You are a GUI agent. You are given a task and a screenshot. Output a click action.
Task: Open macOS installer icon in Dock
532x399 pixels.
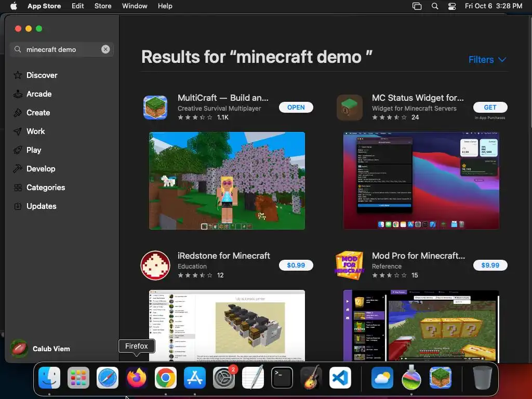click(x=411, y=378)
